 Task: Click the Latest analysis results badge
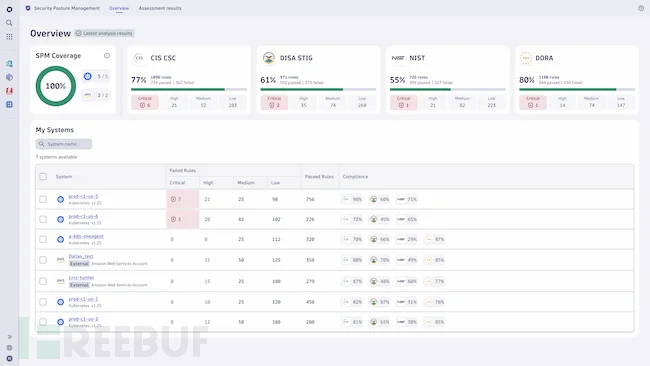[x=104, y=33]
